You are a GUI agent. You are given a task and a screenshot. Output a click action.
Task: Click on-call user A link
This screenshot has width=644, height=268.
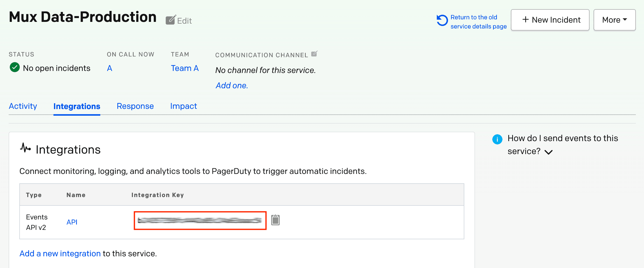109,68
